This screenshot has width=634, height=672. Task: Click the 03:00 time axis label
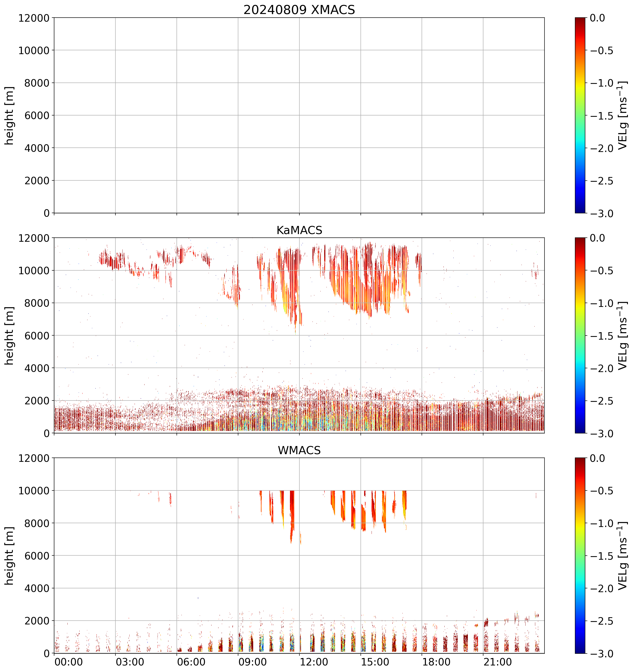(x=130, y=662)
